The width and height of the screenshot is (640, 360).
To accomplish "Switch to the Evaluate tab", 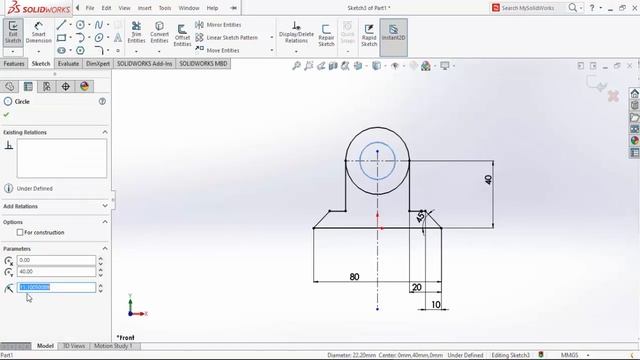I will click(x=68, y=64).
